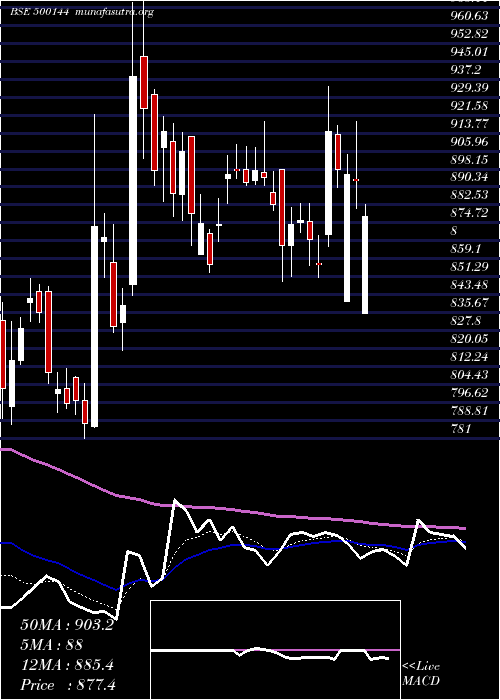The width and height of the screenshot is (500, 700).
Task: Select the 960.63 price axis label
Action: pyautogui.click(x=469, y=17)
